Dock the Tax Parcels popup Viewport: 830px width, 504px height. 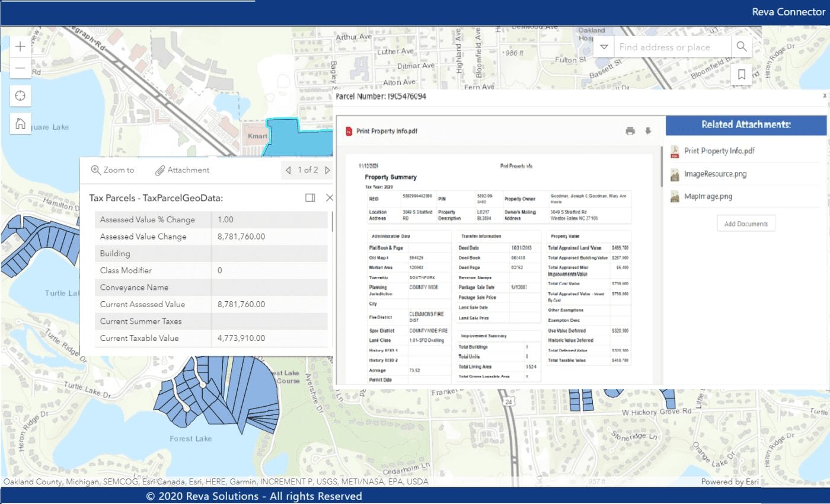(310, 198)
